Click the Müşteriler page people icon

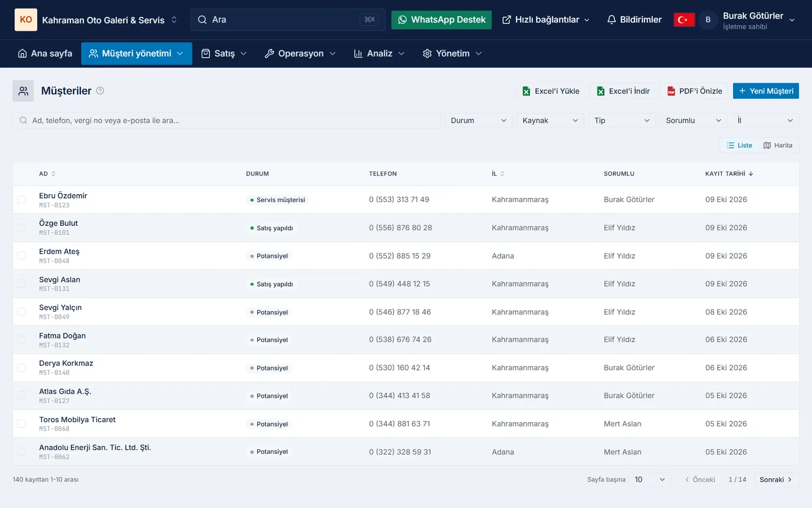tap(23, 91)
